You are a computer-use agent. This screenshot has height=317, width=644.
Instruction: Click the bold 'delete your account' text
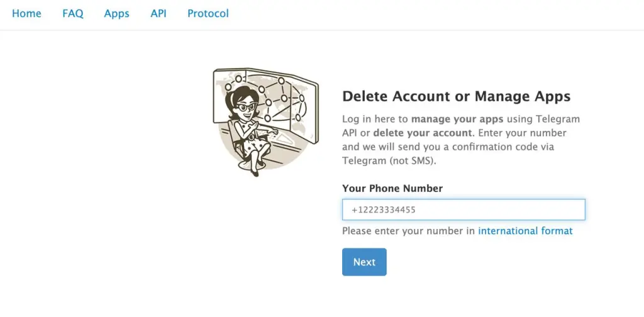coord(422,133)
